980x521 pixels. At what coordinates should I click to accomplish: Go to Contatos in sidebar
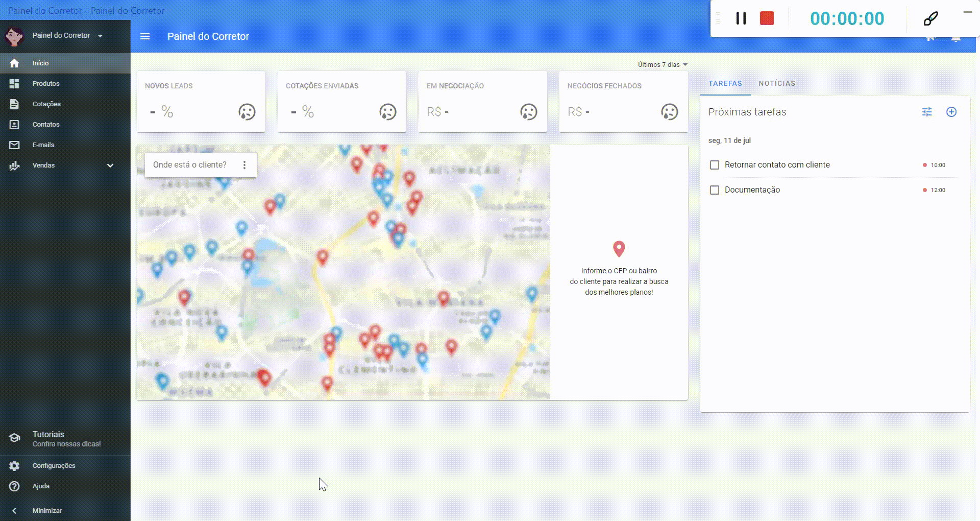click(x=46, y=124)
